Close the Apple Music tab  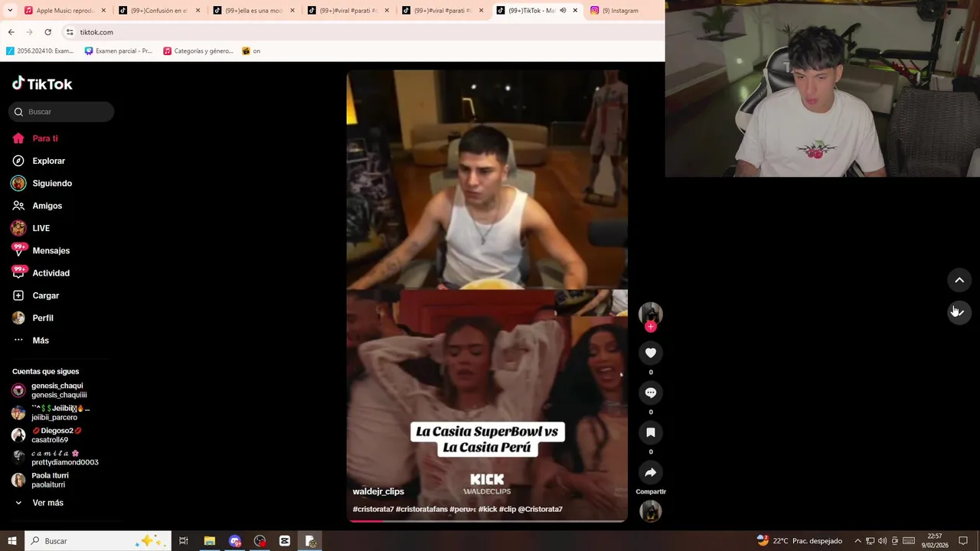point(103,11)
